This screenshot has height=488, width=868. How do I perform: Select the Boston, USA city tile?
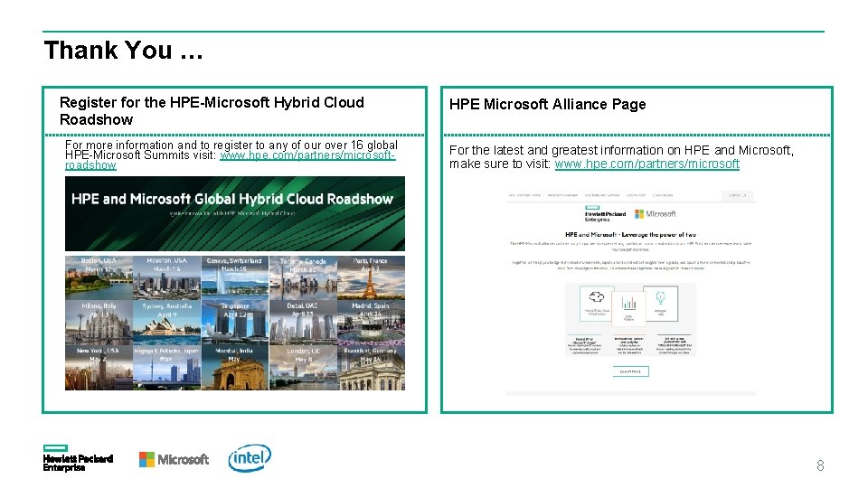(99, 277)
